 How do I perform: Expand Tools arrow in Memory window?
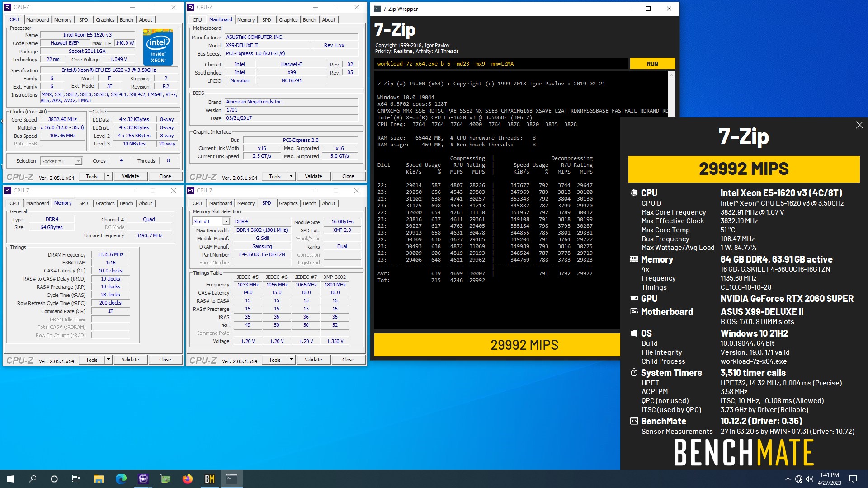click(x=108, y=360)
